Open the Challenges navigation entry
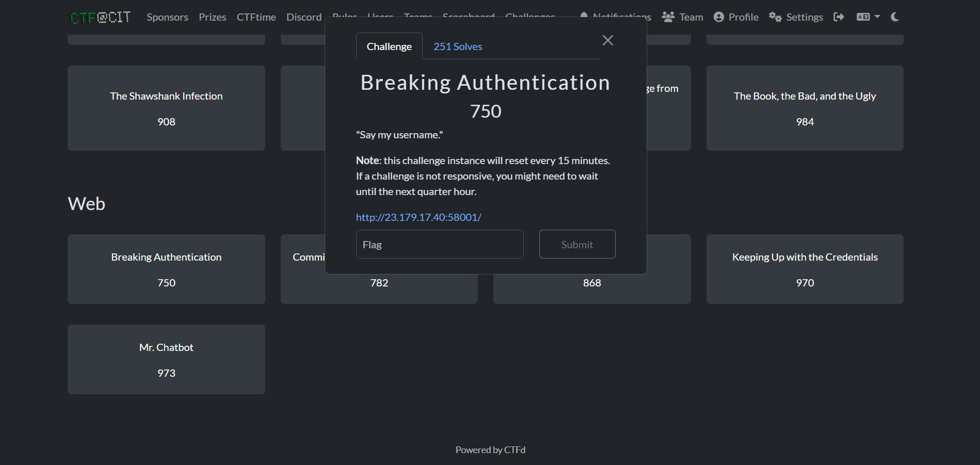 [x=530, y=16]
